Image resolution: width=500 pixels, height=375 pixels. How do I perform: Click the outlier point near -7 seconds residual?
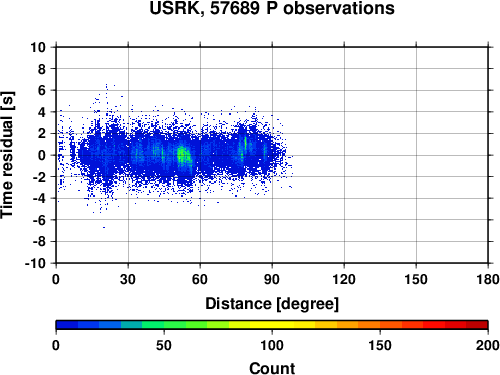pyautogui.click(x=104, y=227)
